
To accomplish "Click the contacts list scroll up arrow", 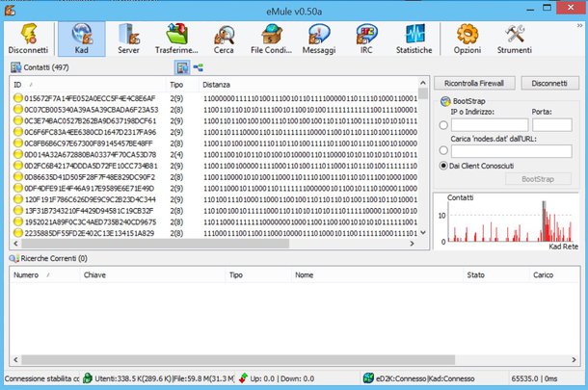I will pyautogui.click(x=423, y=83).
